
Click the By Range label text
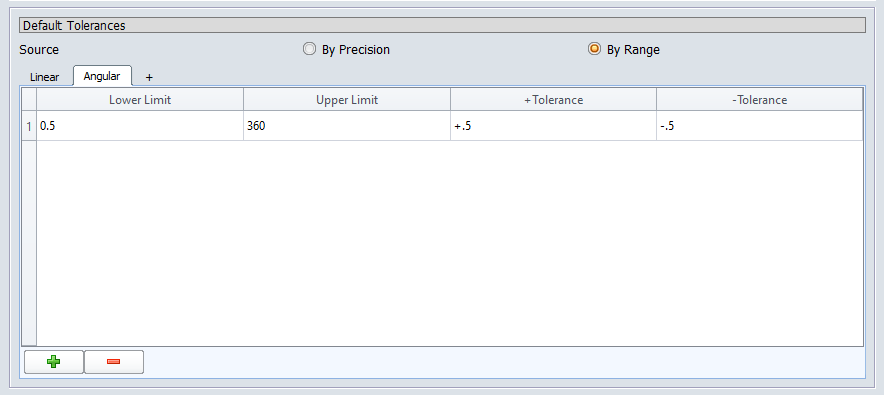coord(633,50)
